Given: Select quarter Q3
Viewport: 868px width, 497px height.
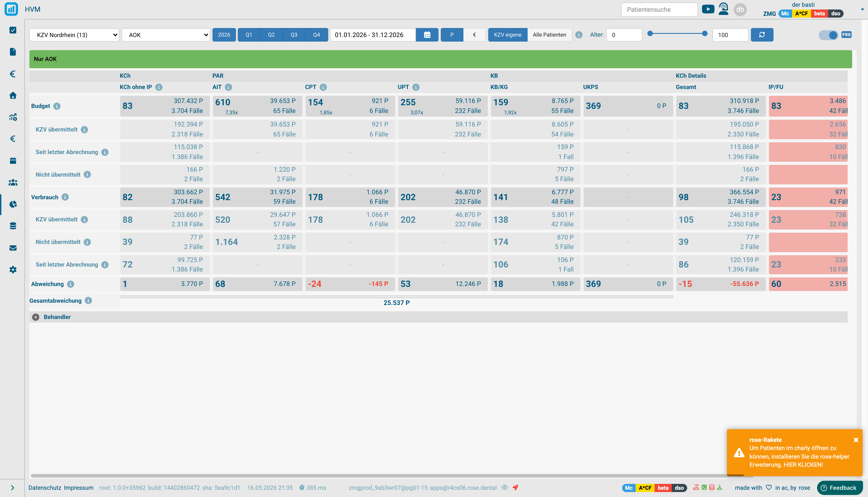Looking at the screenshot, I should (x=294, y=35).
